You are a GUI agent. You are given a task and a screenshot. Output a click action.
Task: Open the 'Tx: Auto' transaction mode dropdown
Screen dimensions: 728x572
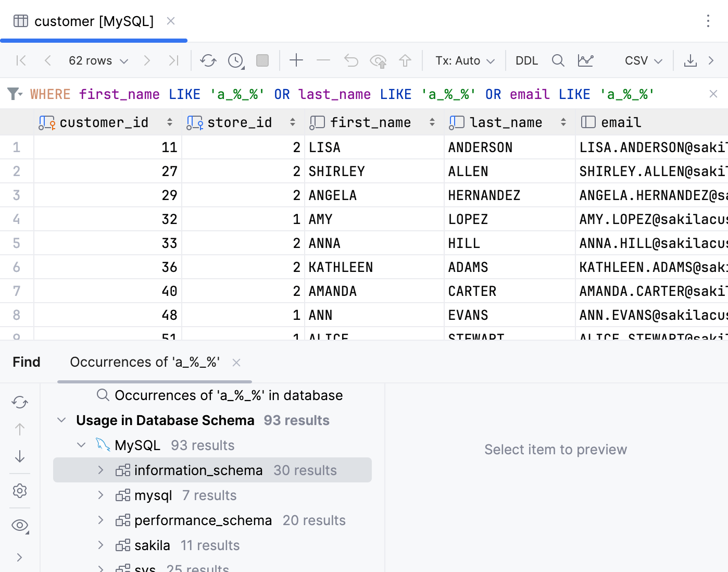(x=464, y=60)
